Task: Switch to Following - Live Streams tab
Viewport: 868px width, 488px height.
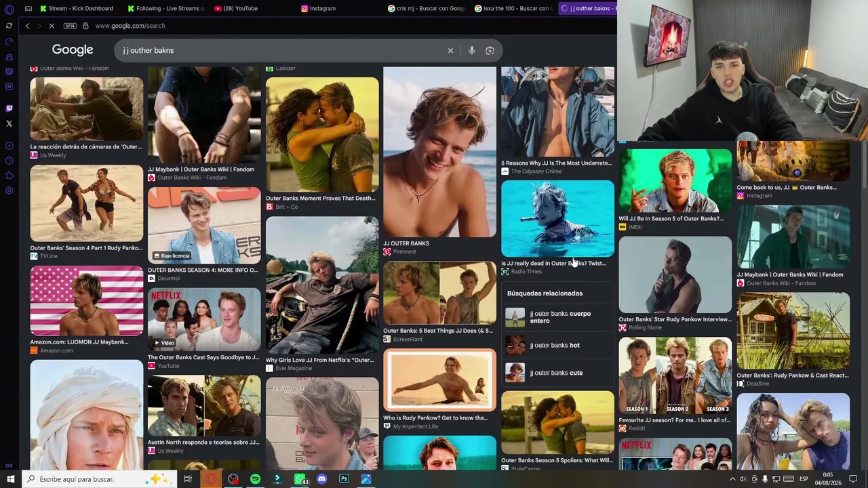Action: pyautogui.click(x=165, y=9)
